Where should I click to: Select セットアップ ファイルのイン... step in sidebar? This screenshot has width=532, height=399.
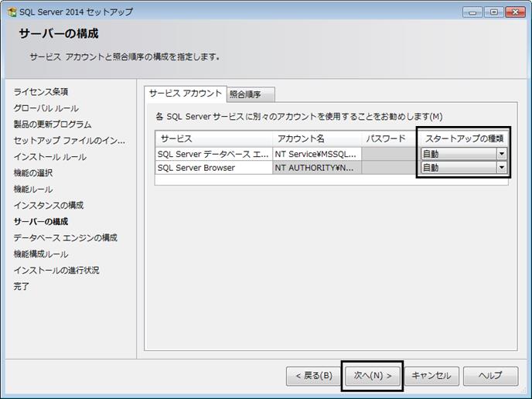[70, 141]
